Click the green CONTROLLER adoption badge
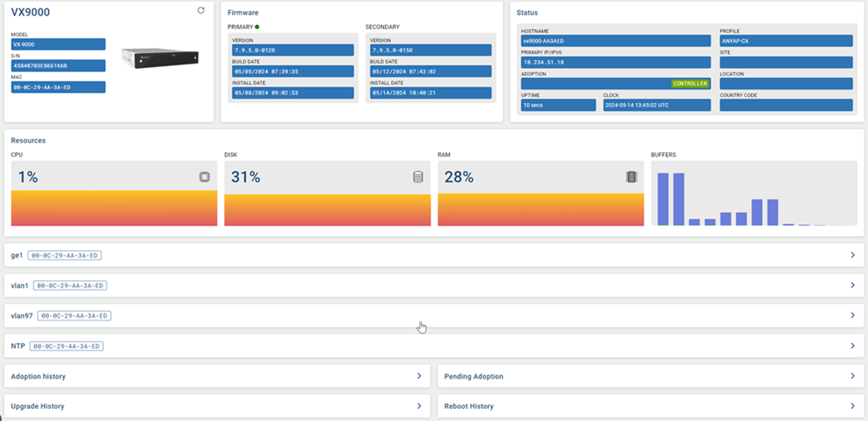The image size is (868, 421). (x=689, y=83)
